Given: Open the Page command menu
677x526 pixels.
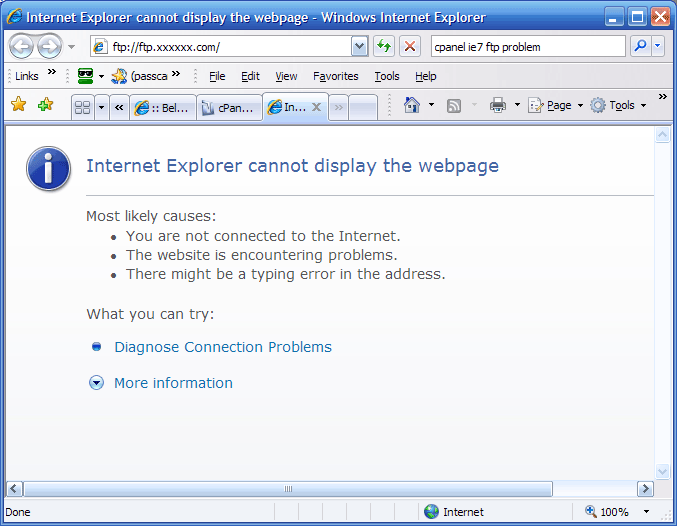Looking at the screenshot, I should [x=555, y=105].
